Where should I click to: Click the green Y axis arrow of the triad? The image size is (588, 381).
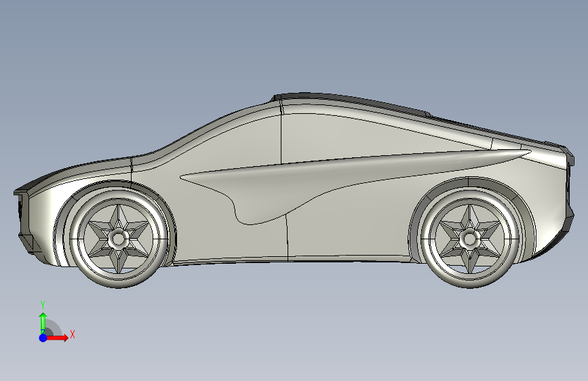point(43,322)
